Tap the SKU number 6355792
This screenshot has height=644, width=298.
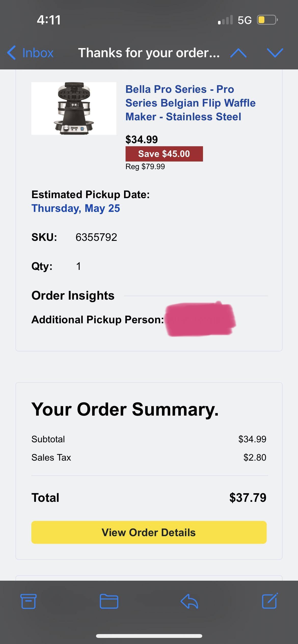[96, 237]
